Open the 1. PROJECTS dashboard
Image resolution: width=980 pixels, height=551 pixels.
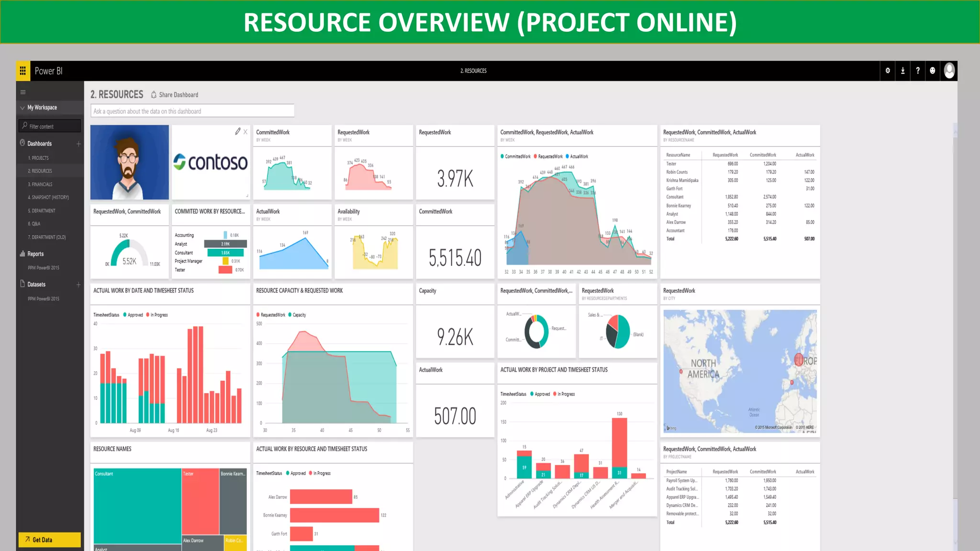point(38,158)
